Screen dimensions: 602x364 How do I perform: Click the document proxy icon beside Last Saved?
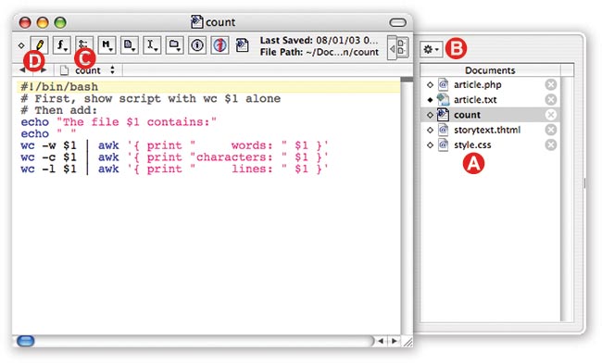click(243, 45)
